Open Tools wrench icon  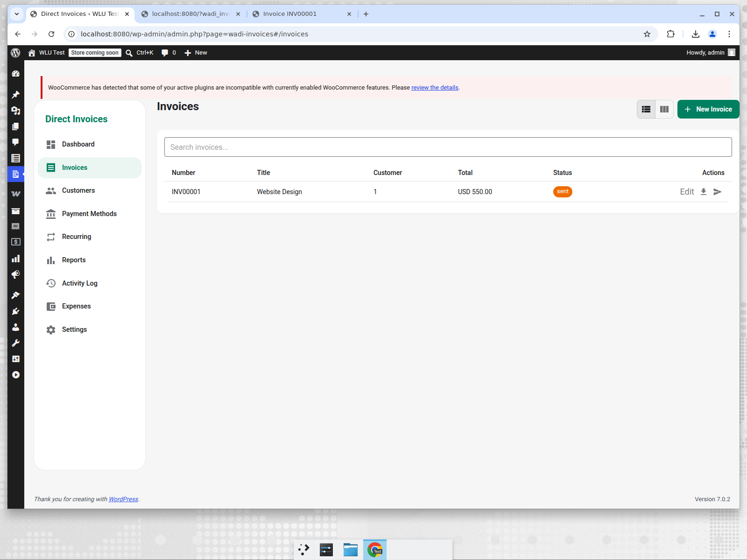(15, 343)
